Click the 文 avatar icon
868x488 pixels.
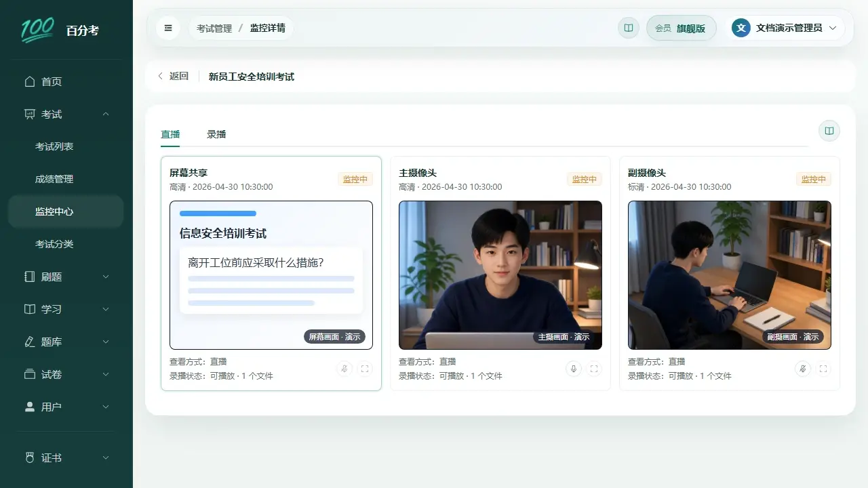(x=741, y=28)
